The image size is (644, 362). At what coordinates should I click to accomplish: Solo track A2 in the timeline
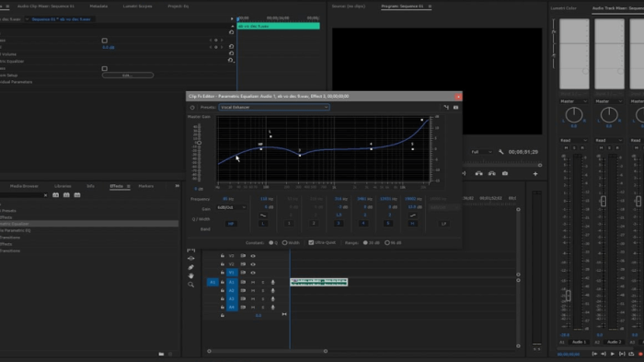point(263,290)
